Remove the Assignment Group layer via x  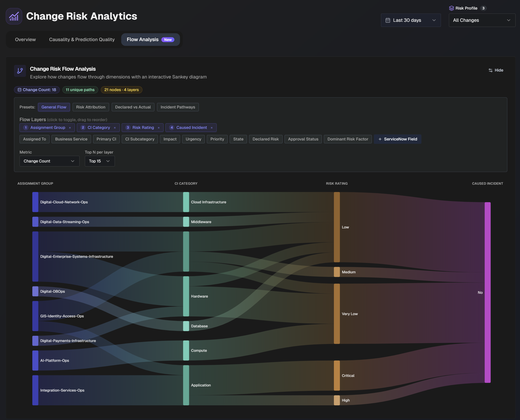(x=70, y=128)
